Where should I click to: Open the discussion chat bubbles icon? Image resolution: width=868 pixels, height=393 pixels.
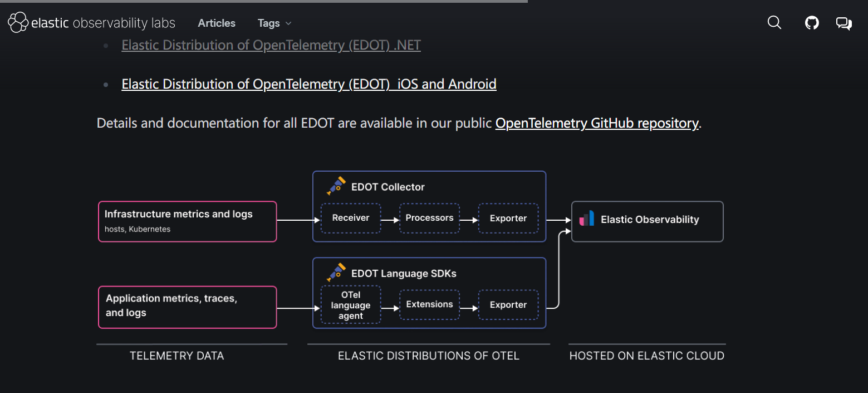click(x=844, y=23)
